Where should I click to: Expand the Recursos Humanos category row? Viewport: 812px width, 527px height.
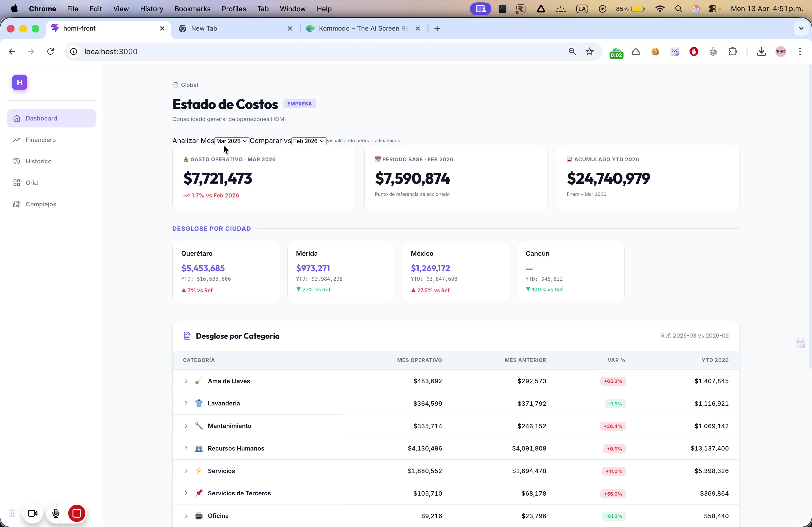[x=186, y=448]
